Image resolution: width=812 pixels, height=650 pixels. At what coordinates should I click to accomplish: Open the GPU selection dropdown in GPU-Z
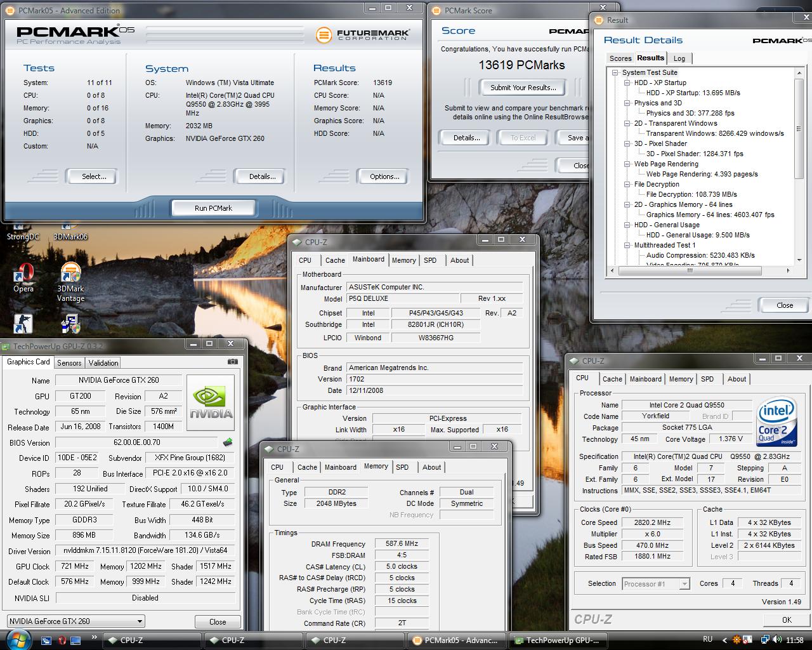[76, 621]
